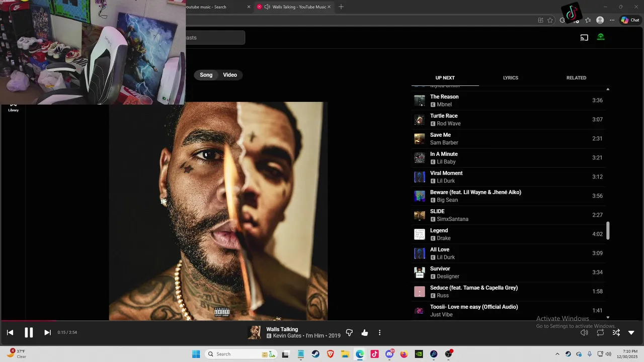Open a new browser tab
This screenshot has height=362, width=644.
pos(341,7)
